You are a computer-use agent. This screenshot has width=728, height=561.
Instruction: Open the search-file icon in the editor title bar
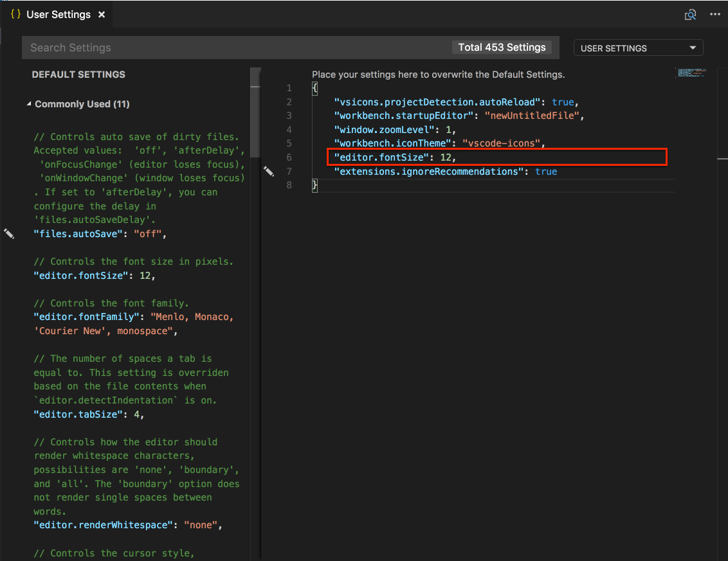691,15
